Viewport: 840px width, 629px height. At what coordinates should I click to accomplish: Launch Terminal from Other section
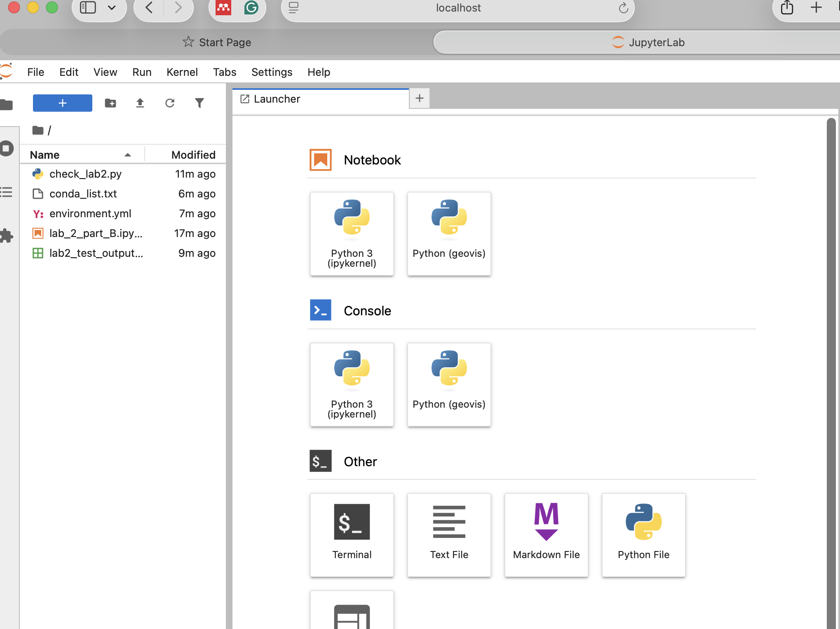352,535
